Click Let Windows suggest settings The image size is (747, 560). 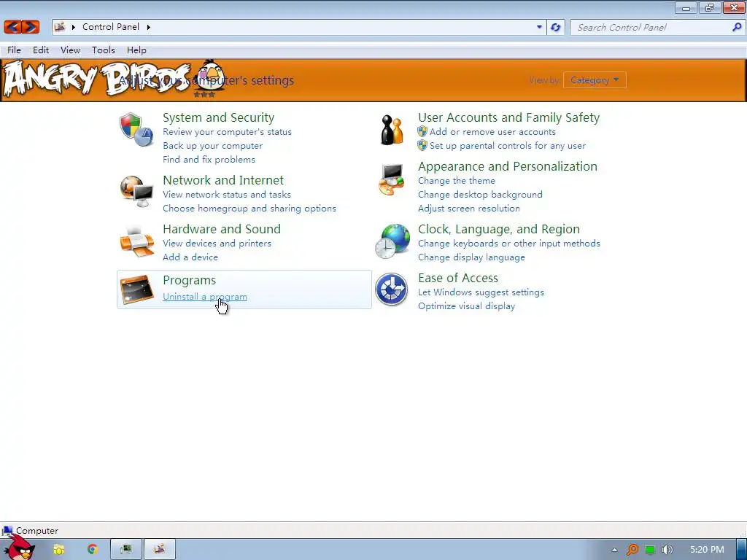pos(481,292)
